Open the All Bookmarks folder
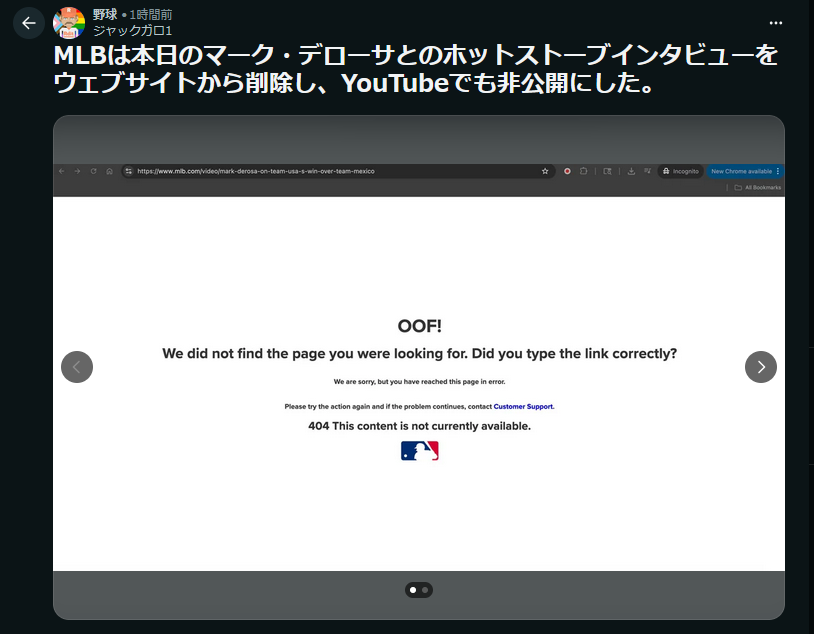The image size is (814, 634). 756,187
